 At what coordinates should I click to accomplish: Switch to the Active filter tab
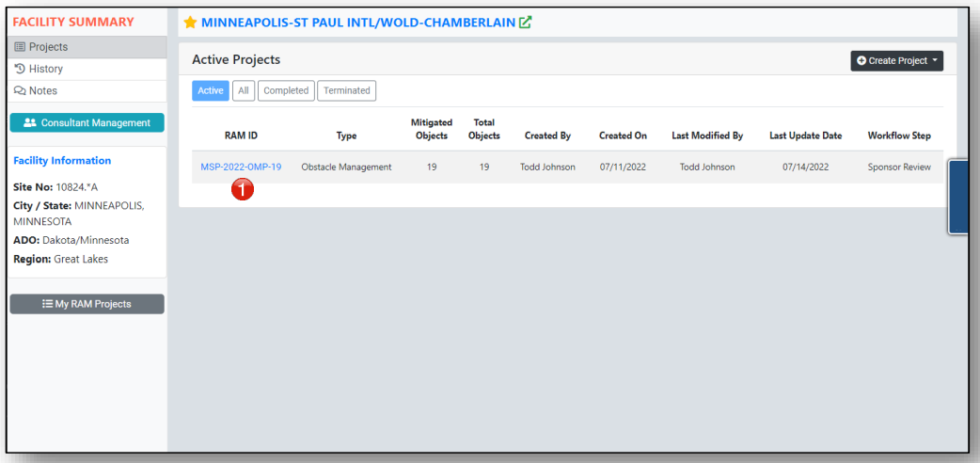211,90
